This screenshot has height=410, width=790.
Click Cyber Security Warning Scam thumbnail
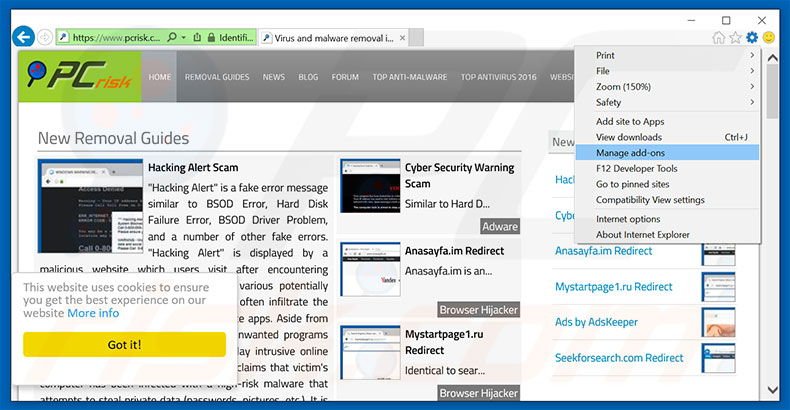(x=370, y=186)
